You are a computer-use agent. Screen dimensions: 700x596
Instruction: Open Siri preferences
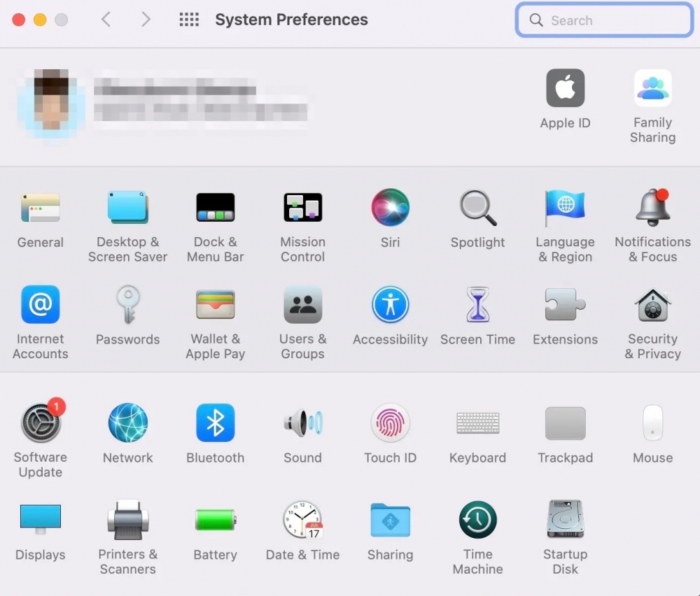coord(390,207)
